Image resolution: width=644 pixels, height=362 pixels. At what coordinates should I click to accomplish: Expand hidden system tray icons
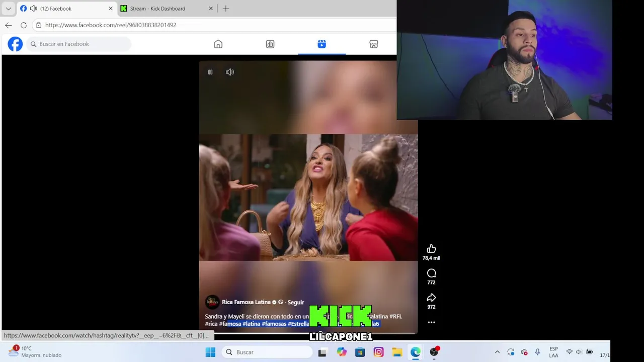click(497, 352)
